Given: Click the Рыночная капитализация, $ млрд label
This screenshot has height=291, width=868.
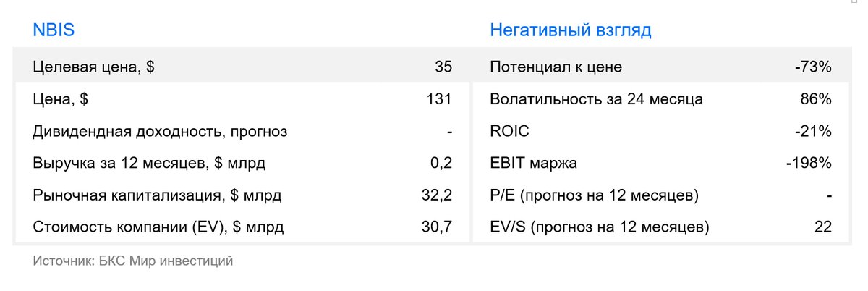Looking at the screenshot, I should coord(157,195).
